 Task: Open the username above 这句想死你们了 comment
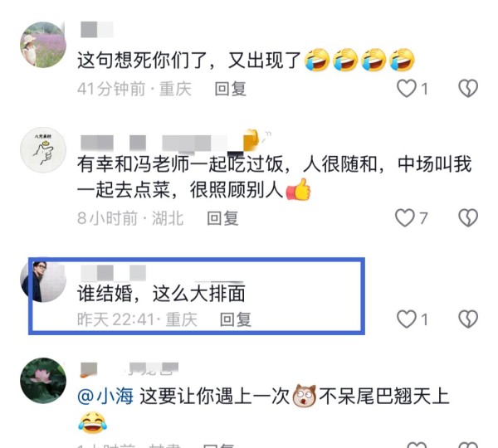97,30
